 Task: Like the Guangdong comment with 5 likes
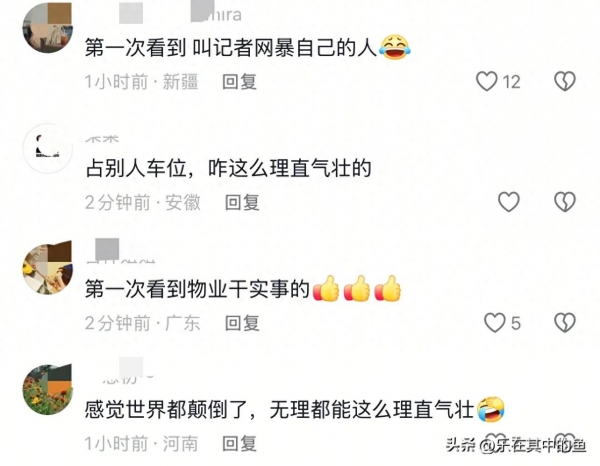click(495, 323)
